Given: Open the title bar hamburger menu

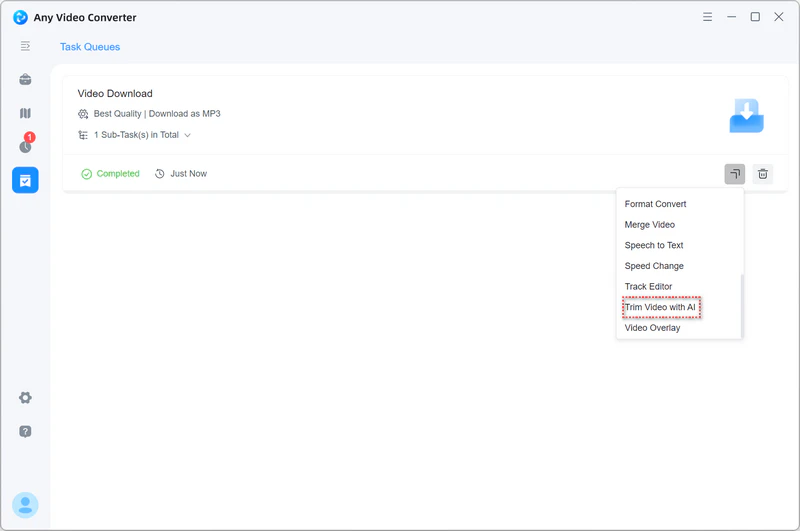Looking at the screenshot, I should tap(708, 17).
